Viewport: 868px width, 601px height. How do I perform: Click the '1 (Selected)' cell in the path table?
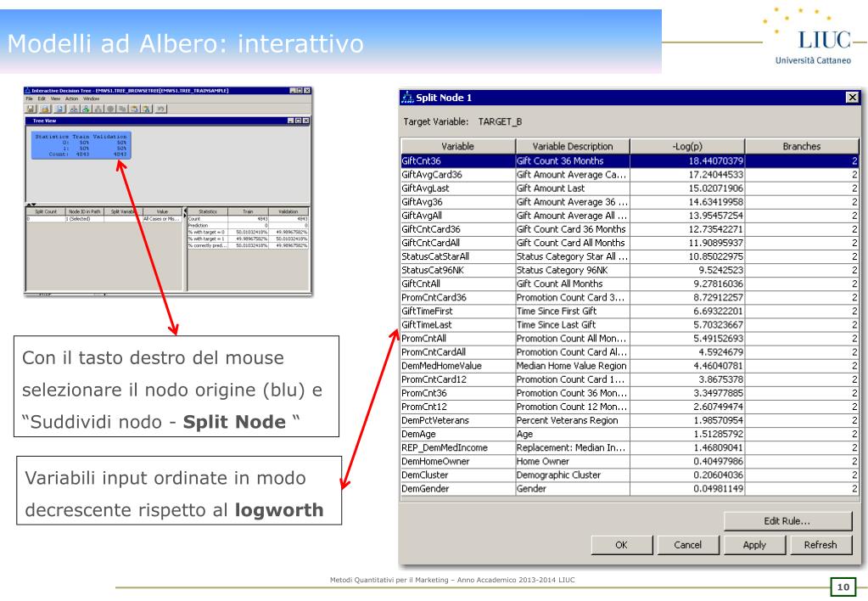85,219
